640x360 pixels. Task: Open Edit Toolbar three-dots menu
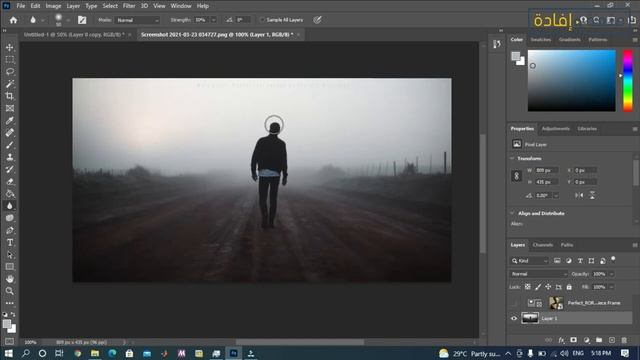(x=10, y=303)
